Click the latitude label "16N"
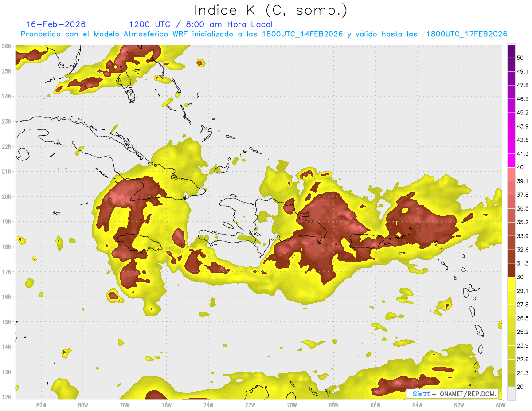 7,297
